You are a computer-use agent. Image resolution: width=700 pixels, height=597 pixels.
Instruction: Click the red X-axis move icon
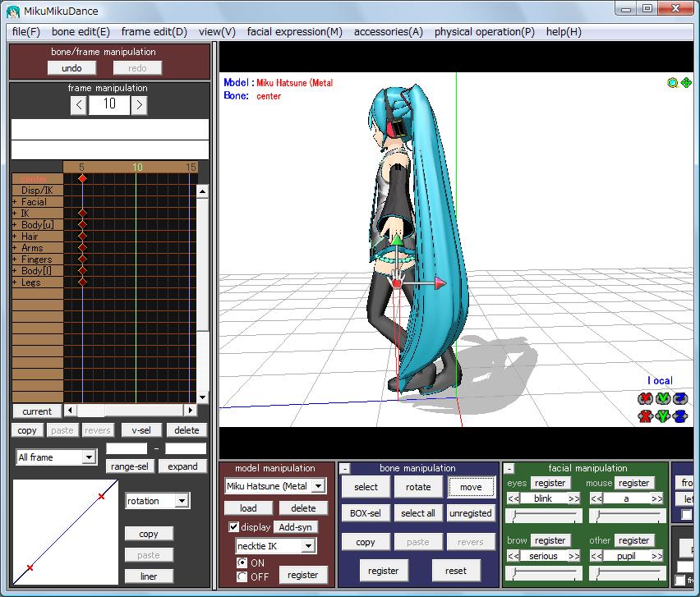click(645, 416)
